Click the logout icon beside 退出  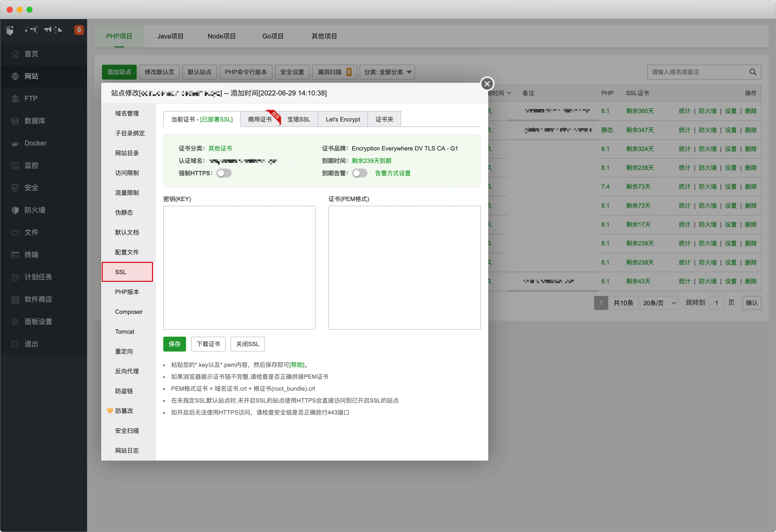pyautogui.click(x=15, y=344)
